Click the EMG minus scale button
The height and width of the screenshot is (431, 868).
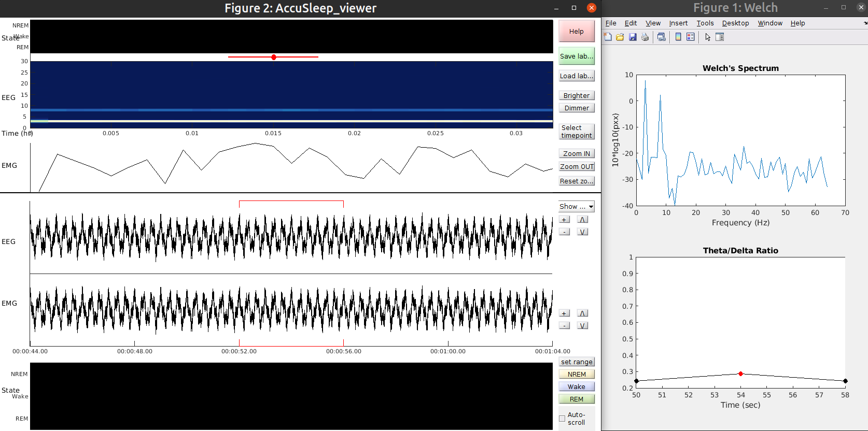coord(564,325)
